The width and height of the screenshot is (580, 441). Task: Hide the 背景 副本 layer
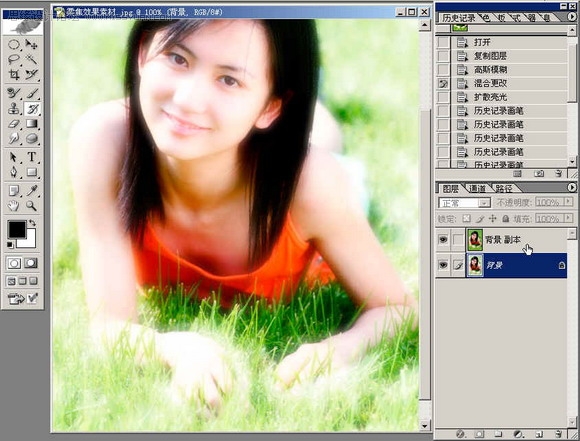(443, 240)
